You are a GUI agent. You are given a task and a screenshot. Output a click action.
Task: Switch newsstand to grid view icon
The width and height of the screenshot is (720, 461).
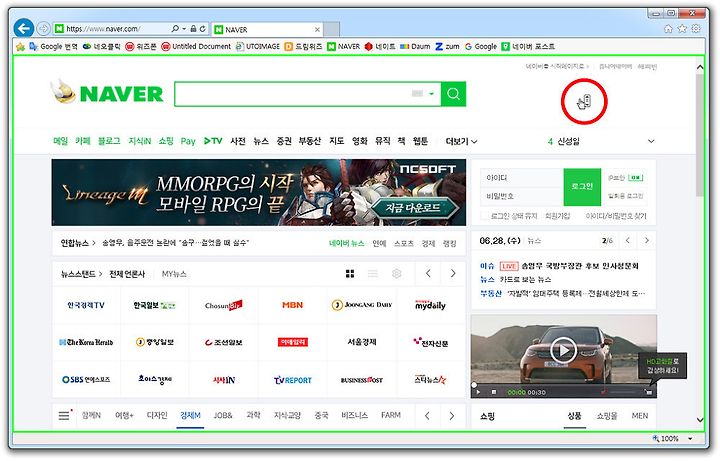[350, 274]
